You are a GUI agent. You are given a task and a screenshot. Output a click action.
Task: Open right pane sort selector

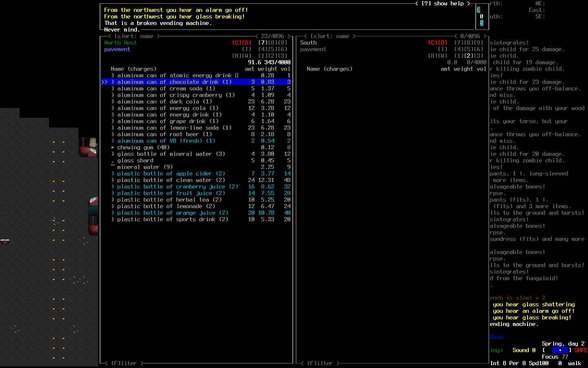(330, 36)
